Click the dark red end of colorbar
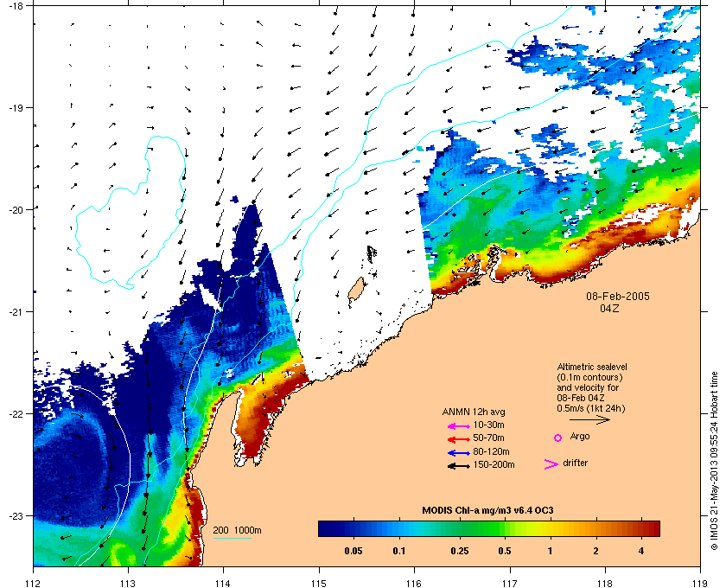The height and width of the screenshot is (588, 726). click(653, 528)
